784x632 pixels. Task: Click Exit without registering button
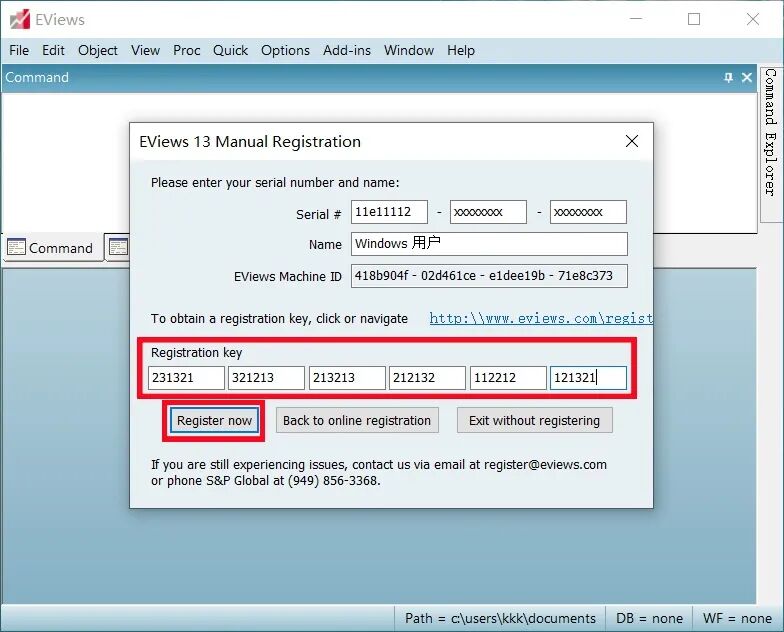pyautogui.click(x=534, y=420)
